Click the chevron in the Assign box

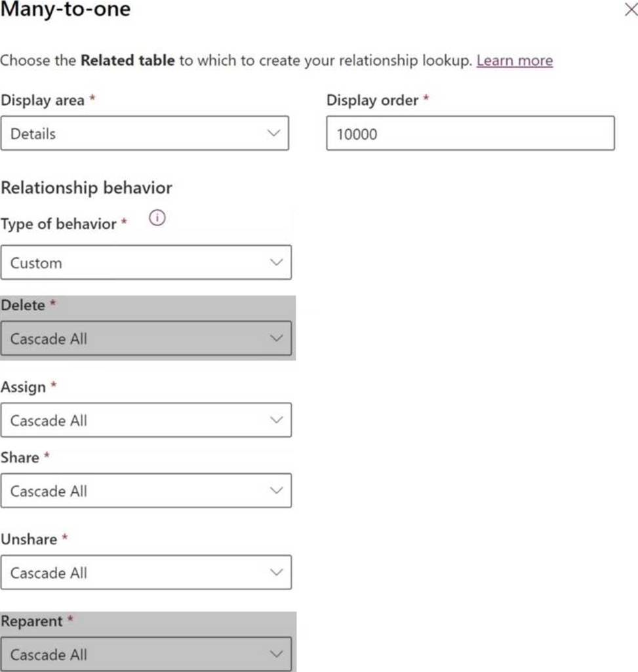pyautogui.click(x=277, y=420)
